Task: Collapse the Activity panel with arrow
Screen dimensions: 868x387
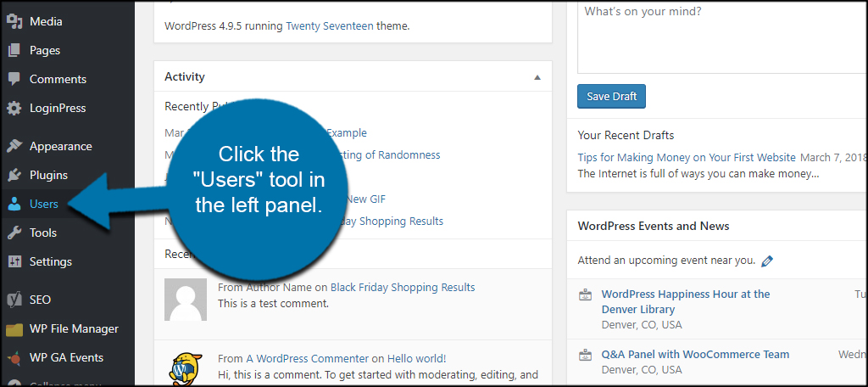Action: coord(537,77)
